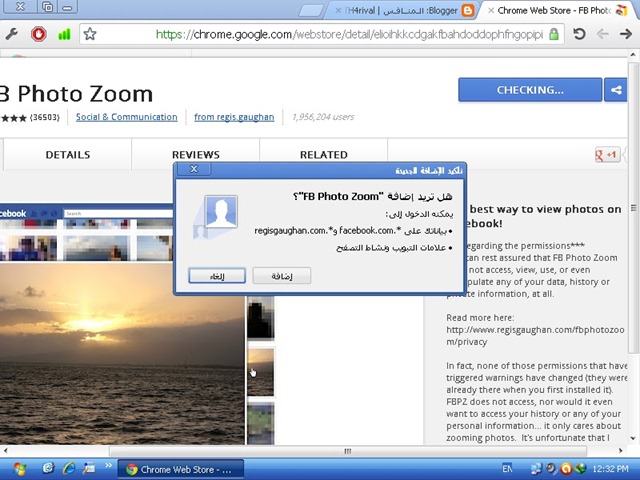Click the horizontal scroll left arrow

[x=6, y=451]
